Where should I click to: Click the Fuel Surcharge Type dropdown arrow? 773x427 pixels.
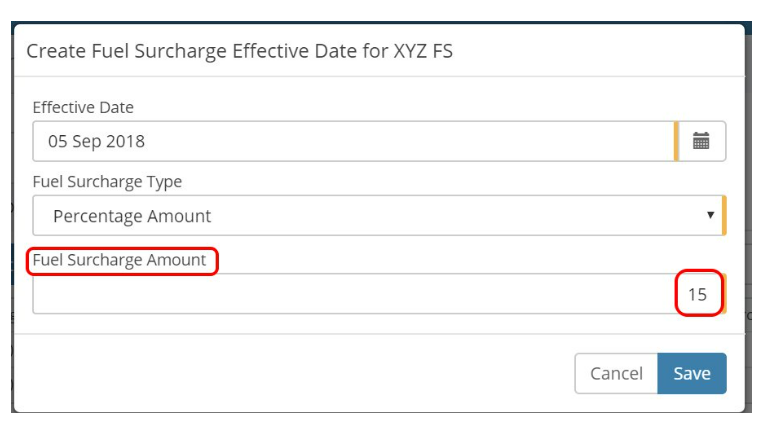click(710, 215)
